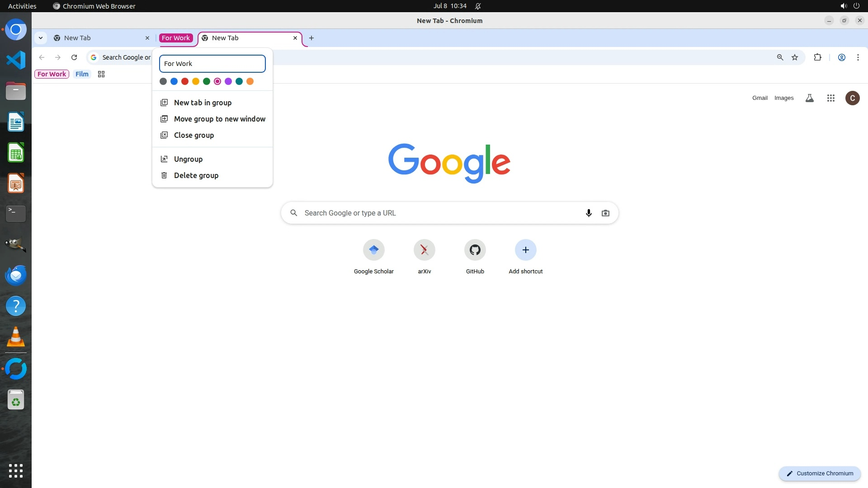Pick the red group color

click(185, 81)
